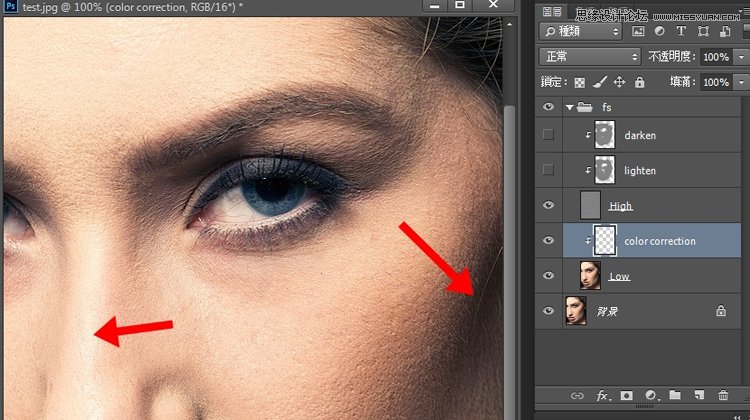
Task: Click the fs group folder icon
Action: 585,107
